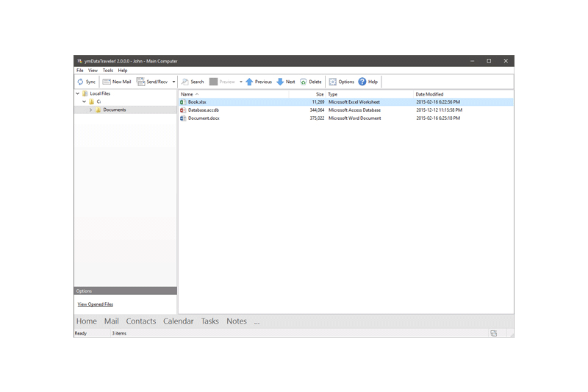Click the Preview toolbar button

222,82
